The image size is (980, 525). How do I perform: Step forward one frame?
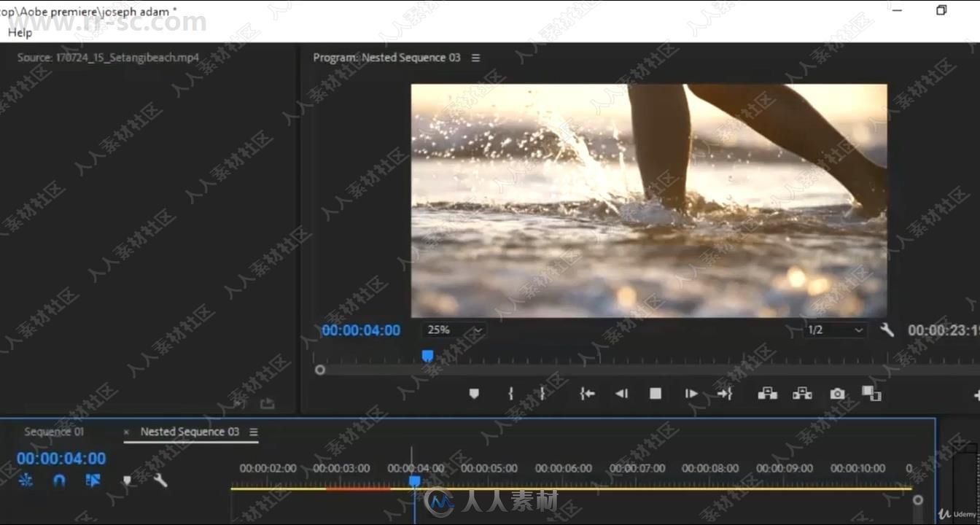coord(691,394)
